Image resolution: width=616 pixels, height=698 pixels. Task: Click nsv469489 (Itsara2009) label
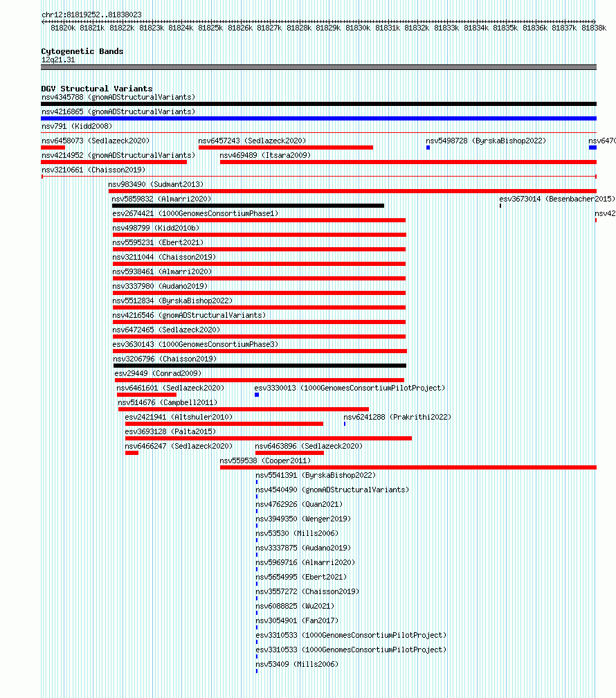point(265,155)
